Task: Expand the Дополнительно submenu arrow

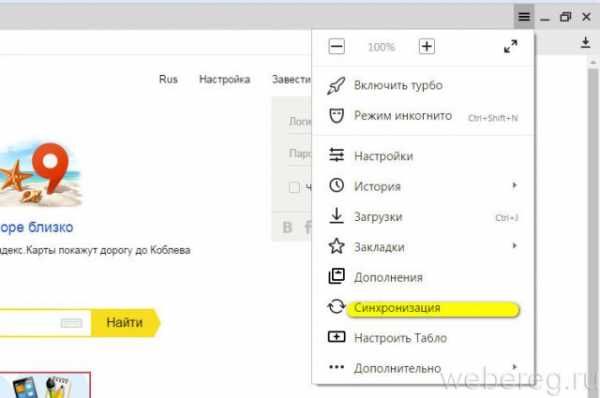Action: [515, 367]
